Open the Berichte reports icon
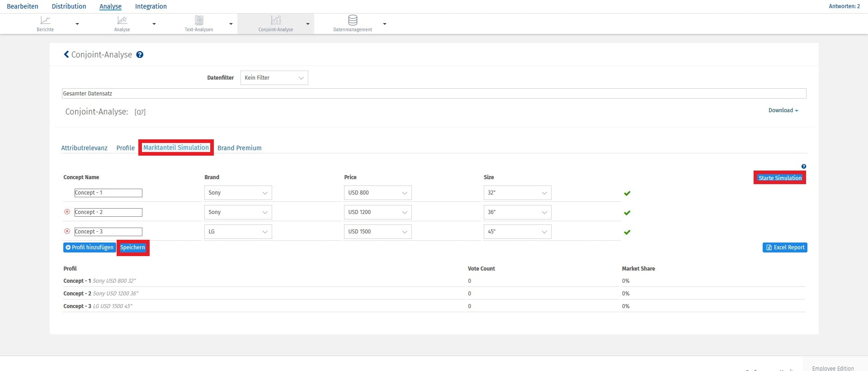The height and width of the screenshot is (371, 868). tap(45, 20)
